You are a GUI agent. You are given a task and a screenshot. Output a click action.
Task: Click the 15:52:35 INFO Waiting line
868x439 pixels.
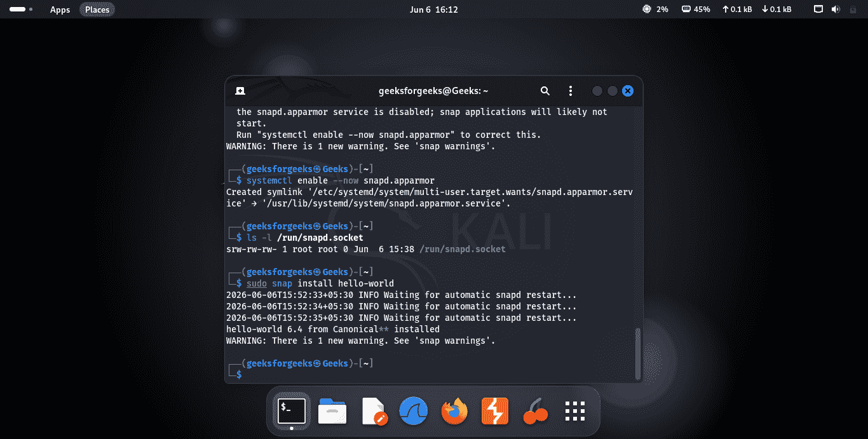[402, 318]
